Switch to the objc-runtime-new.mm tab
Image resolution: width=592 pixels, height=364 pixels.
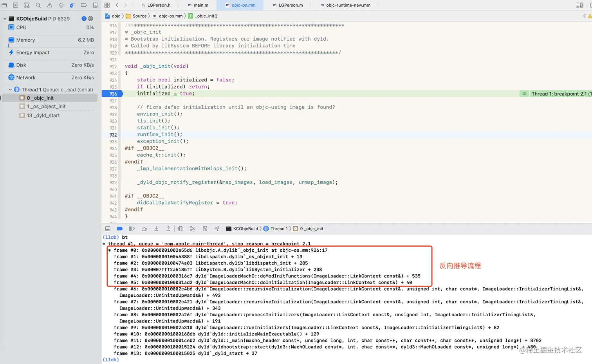(x=345, y=5)
